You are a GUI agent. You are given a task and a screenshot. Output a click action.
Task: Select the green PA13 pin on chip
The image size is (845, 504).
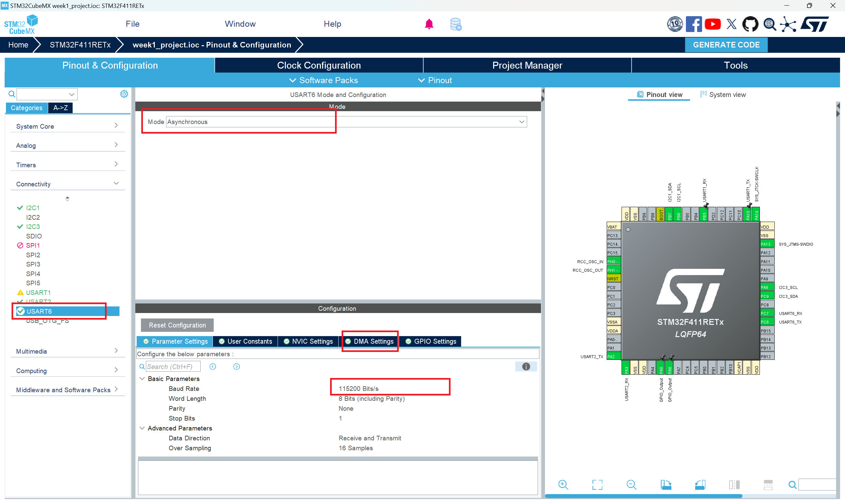(x=766, y=244)
